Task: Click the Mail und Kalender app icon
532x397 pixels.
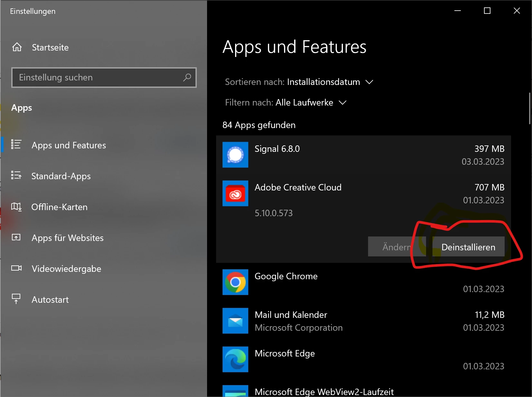Action: coord(235,321)
